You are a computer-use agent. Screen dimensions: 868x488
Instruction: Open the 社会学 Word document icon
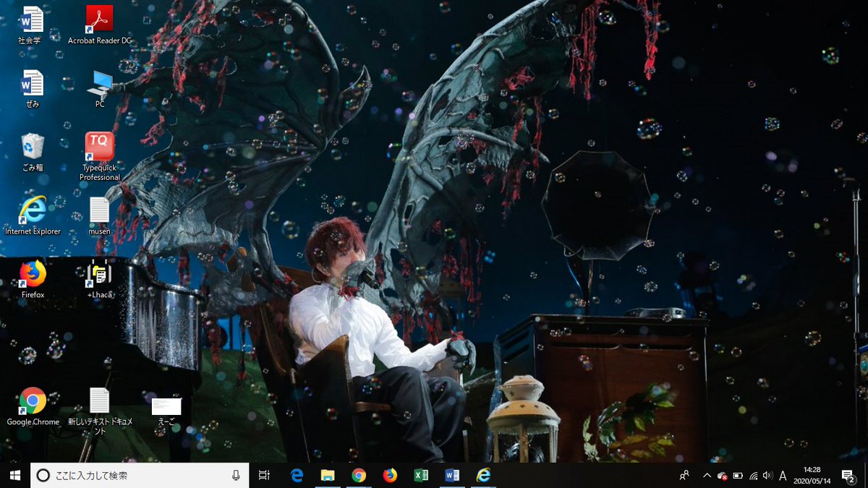[30, 25]
